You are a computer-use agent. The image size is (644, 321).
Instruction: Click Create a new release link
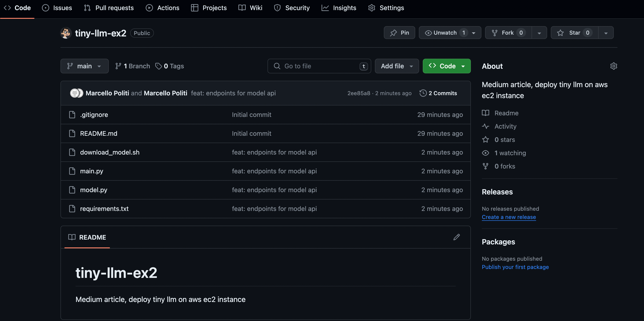click(509, 217)
